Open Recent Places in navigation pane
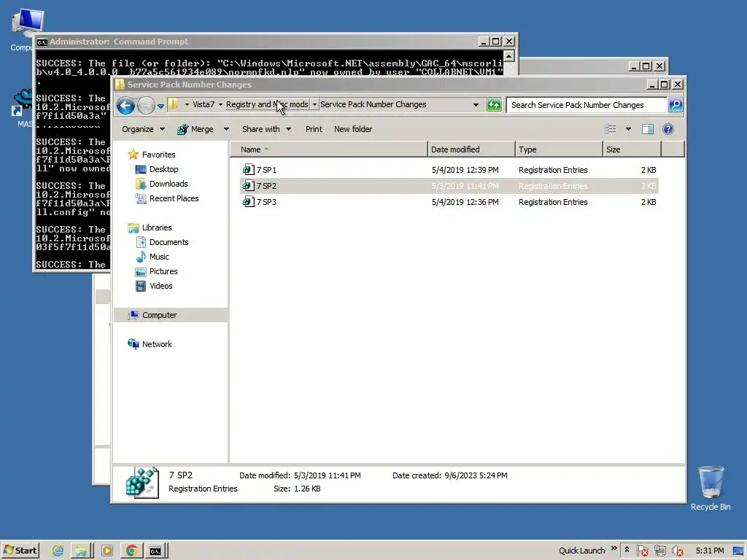747x560 pixels. click(167, 198)
